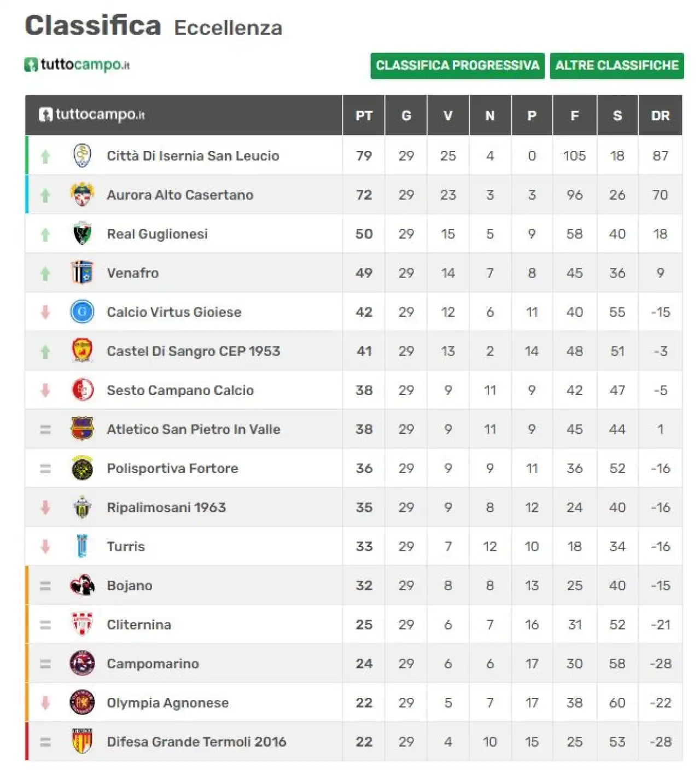Click the green up arrow beside Venafro
Screen dimensions: 700x775
tap(45, 273)
